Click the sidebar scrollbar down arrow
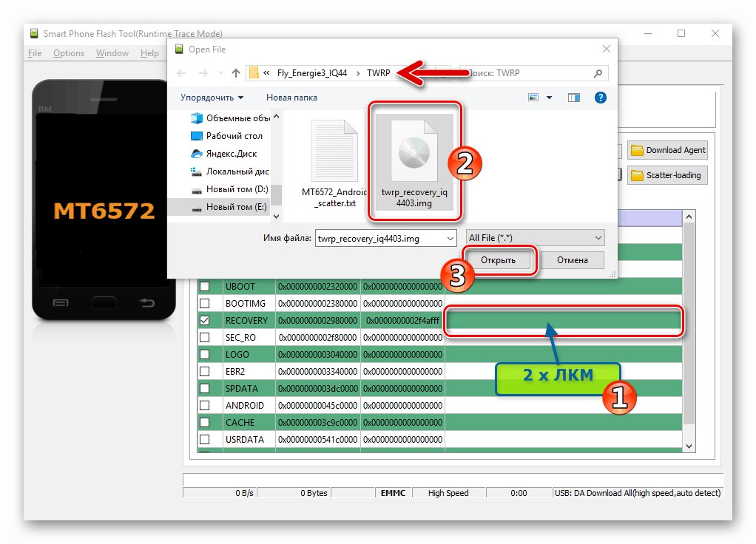Screen dimensions: 756x544 pyautogui.click(x=276, y=217)
